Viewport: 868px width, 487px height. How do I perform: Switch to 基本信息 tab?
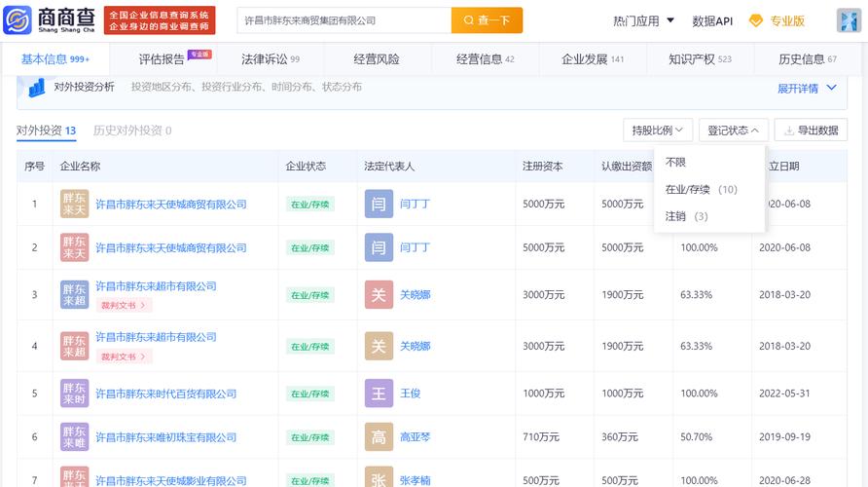click(54, 58)
